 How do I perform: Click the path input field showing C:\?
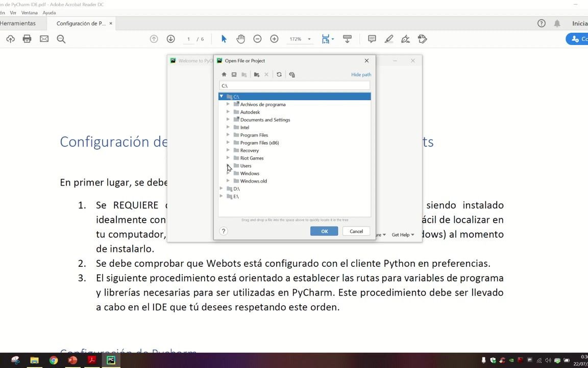(295, 86)
